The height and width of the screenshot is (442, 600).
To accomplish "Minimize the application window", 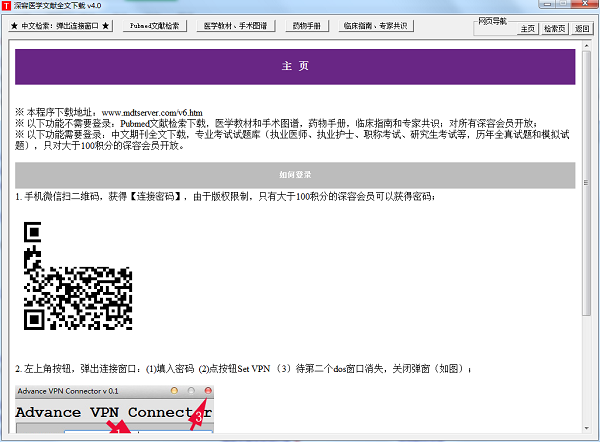I will tap(547, 4).
